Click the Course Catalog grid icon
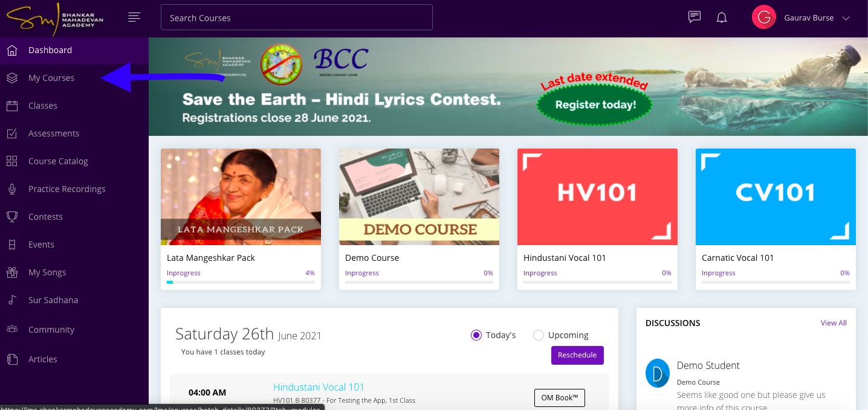The height and width of the screenshot is (410, 868). pos(12,161)
